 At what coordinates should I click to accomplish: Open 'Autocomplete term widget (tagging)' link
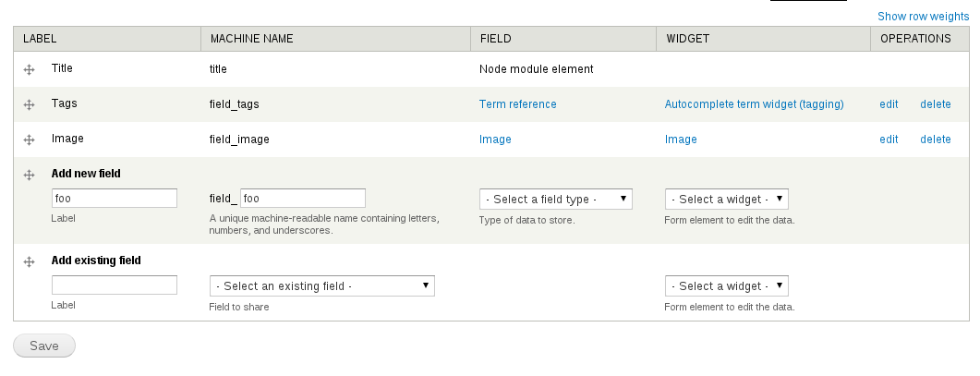[x=754, y=104]
